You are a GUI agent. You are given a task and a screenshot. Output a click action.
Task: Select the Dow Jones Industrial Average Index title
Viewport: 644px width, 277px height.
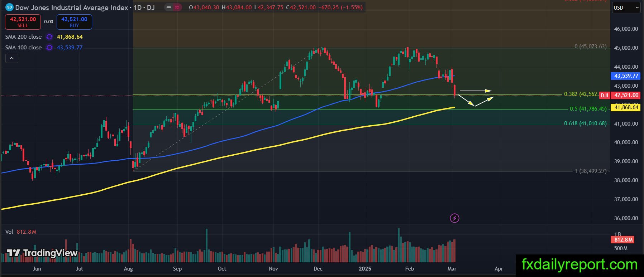tap(72, 8)
